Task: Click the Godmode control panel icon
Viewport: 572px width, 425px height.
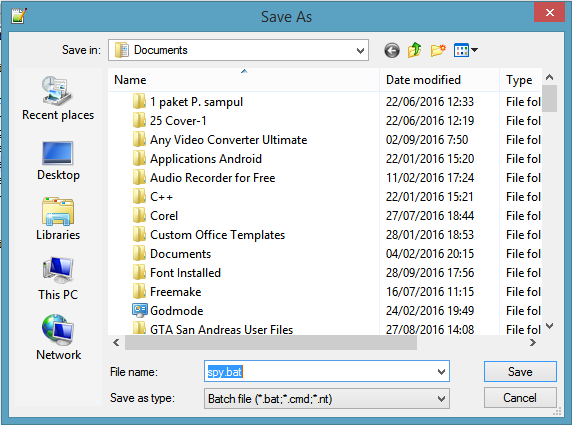Action: pos(140,310)
